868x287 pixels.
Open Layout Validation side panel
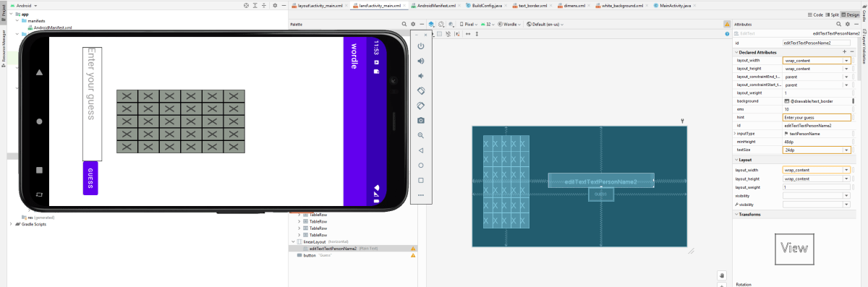pos(864,46)
